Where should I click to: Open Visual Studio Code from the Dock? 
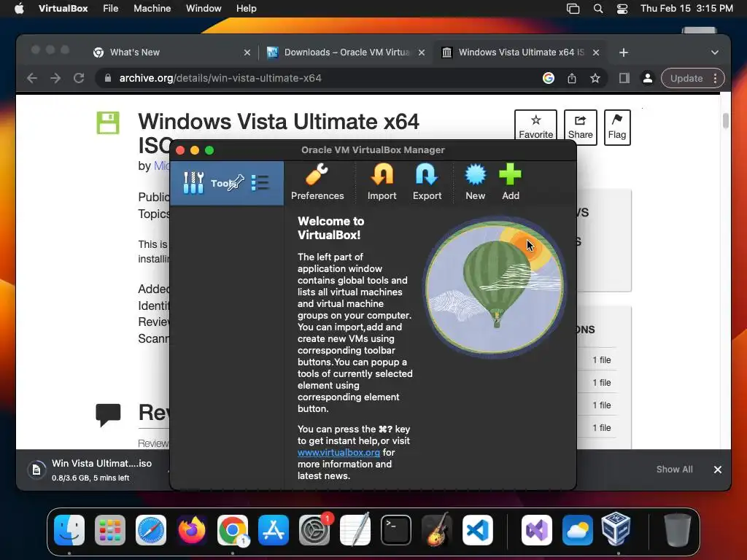point(477,530)
